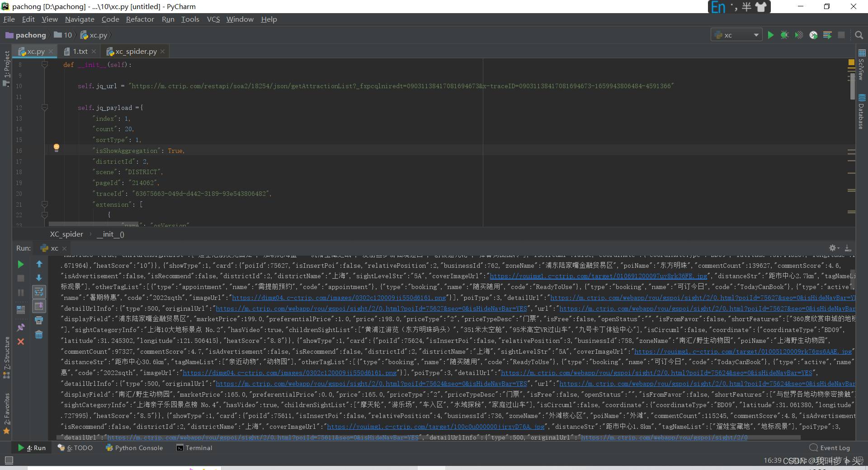Viewport: 868px width, 470px height.
Task: Click the editor horizontal scrollbar
Action: point(94,224)
